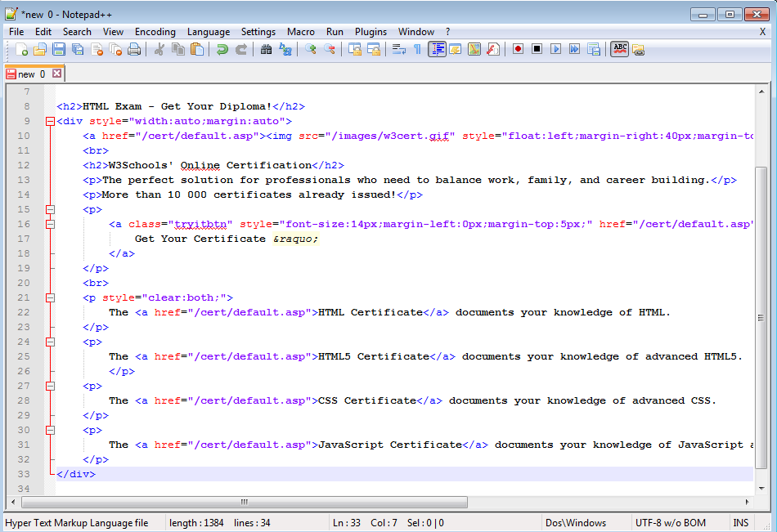
Task: Toggle the Show Indent Guide button
Action: pyautogui.click(x=437, y=49)
